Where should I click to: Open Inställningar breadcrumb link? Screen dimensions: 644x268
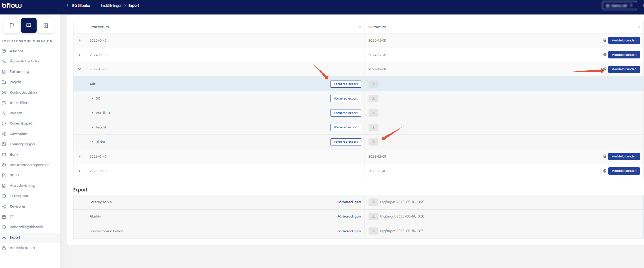pyautogui.click(x=111, y=5)
